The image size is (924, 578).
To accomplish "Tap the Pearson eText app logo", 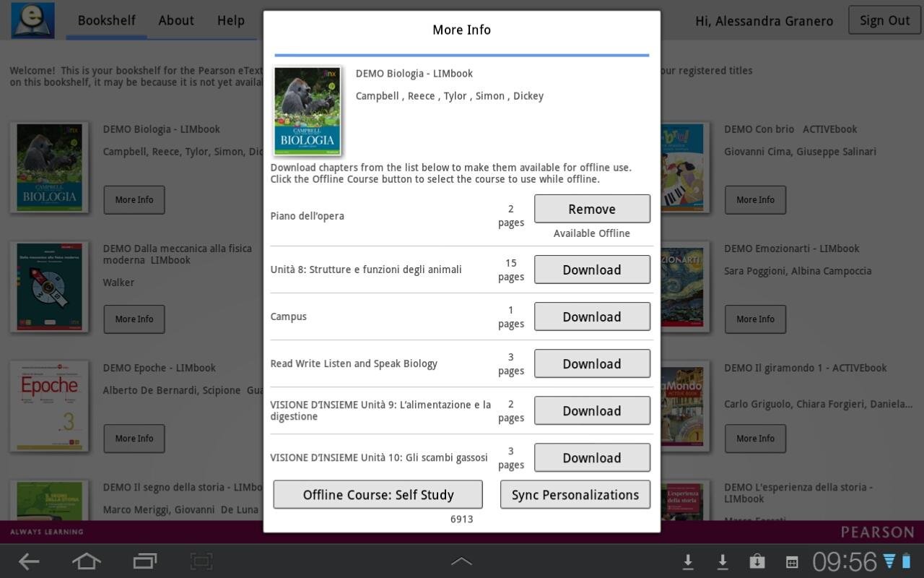I will [32, 20].
